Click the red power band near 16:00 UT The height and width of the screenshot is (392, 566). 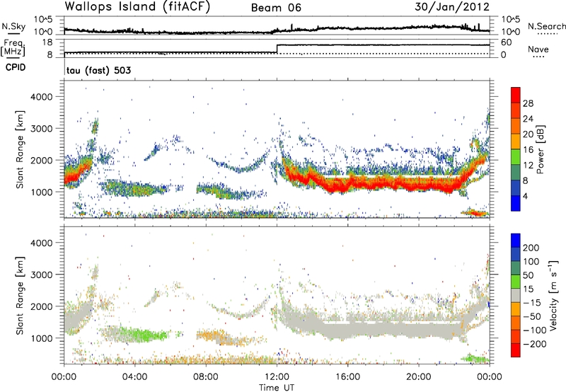click(x=347, y=185)
